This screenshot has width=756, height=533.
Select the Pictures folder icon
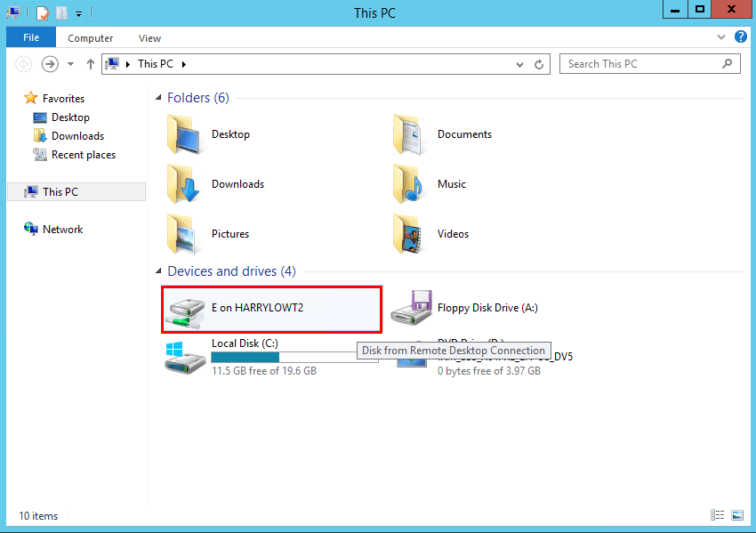pyautogui.click(x=182, y=234)
